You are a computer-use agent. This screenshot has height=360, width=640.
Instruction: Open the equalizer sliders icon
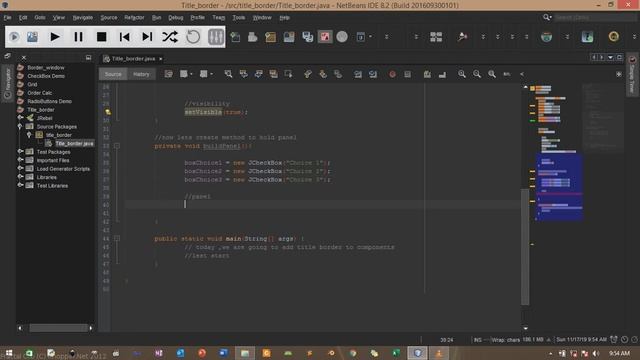tap(216, 37)
